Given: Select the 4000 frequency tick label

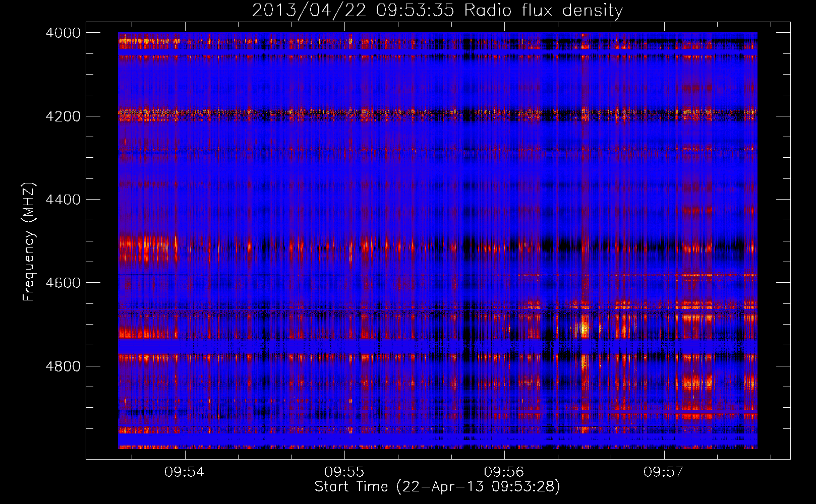Looking at the screenshot, I should tap(63, 33).
